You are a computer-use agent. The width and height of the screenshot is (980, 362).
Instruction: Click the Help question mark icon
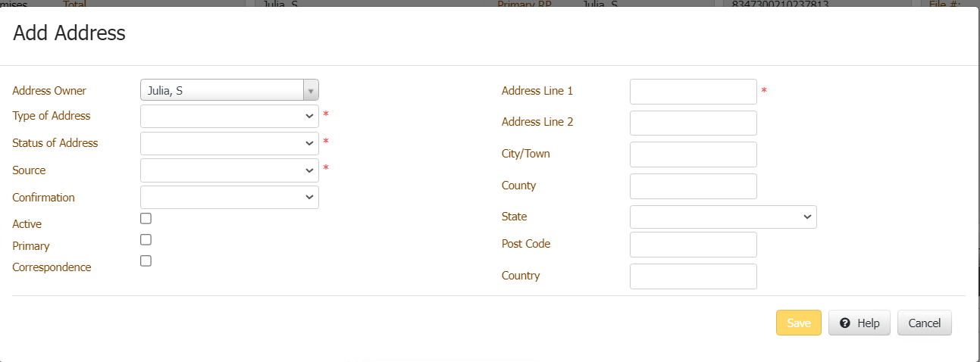coord(844,323)
